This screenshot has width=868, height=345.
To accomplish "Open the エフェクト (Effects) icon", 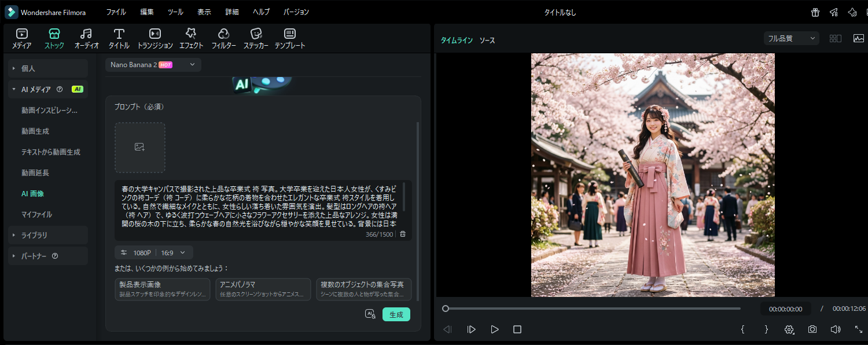I will click(191, 38).
